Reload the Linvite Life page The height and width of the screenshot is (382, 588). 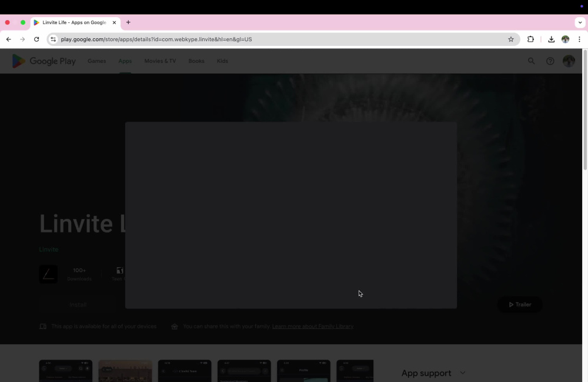pos(36,39)
